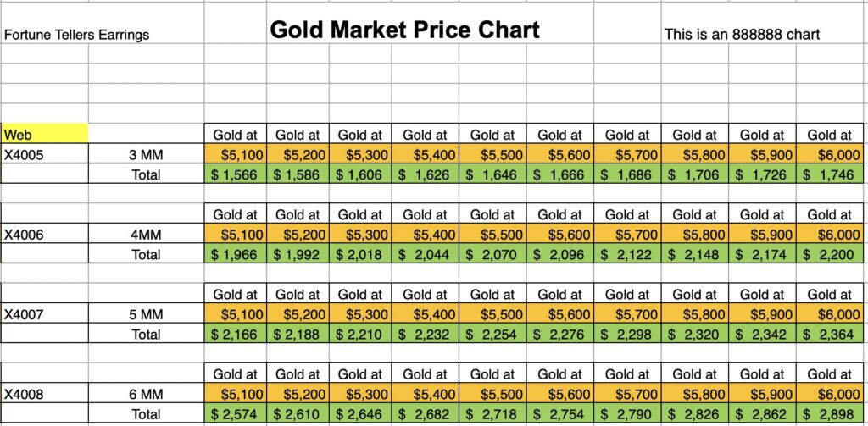Image resolution: width=868 pixels, height=426 pixels.
Task: Click the $2,200 total cell
Action: coord(829,255)
